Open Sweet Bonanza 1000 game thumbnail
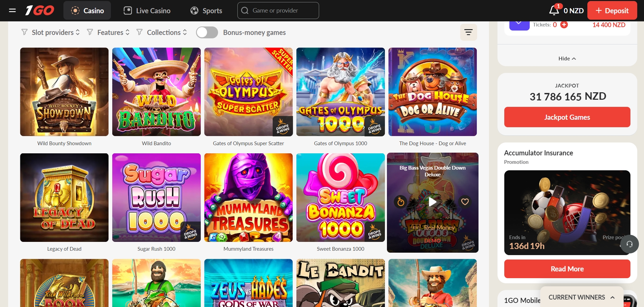 [340, 197]
